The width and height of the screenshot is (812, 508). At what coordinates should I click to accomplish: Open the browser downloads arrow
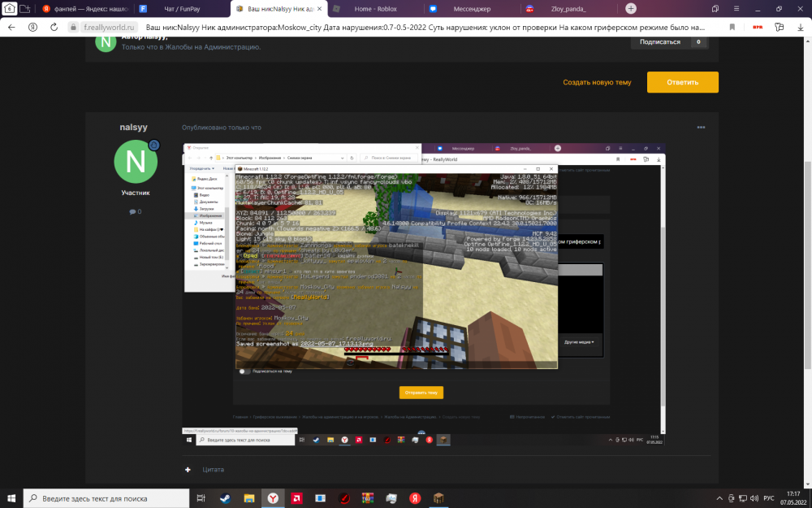tap(801, 27)
